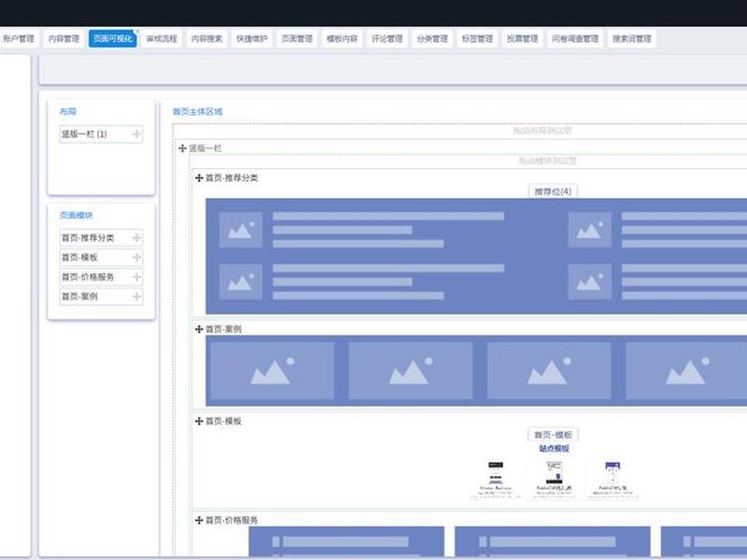747x560 pixels.
Task: Select 首页-价格服务 in the 页面模块 list
Action: click(x=101, y=276)
